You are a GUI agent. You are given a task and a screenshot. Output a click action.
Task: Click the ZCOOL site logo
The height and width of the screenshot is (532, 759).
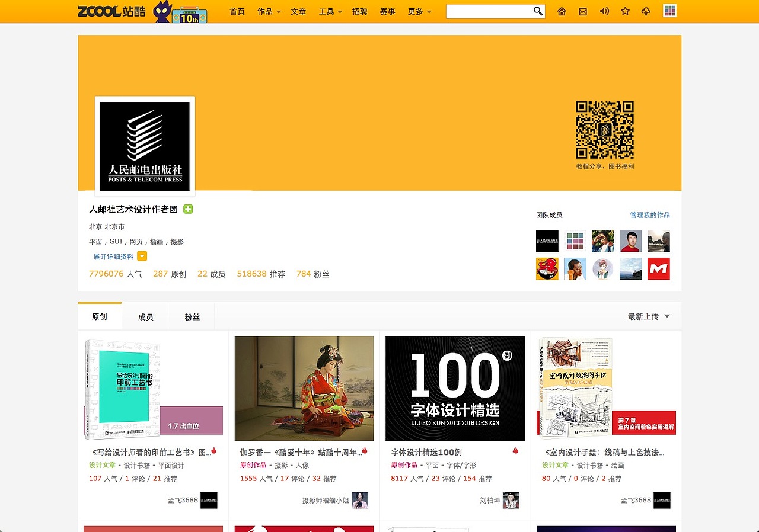point(111,11)
